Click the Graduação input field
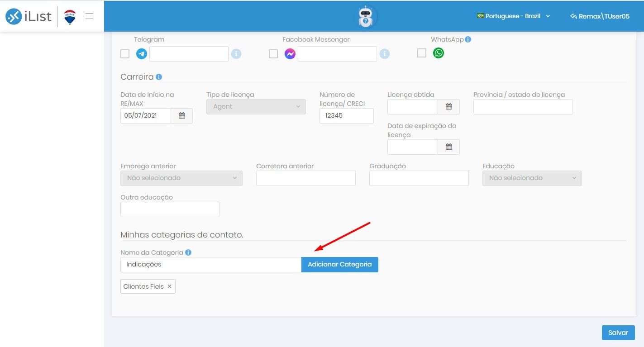 pyautogui.click(x=419, y=178)
